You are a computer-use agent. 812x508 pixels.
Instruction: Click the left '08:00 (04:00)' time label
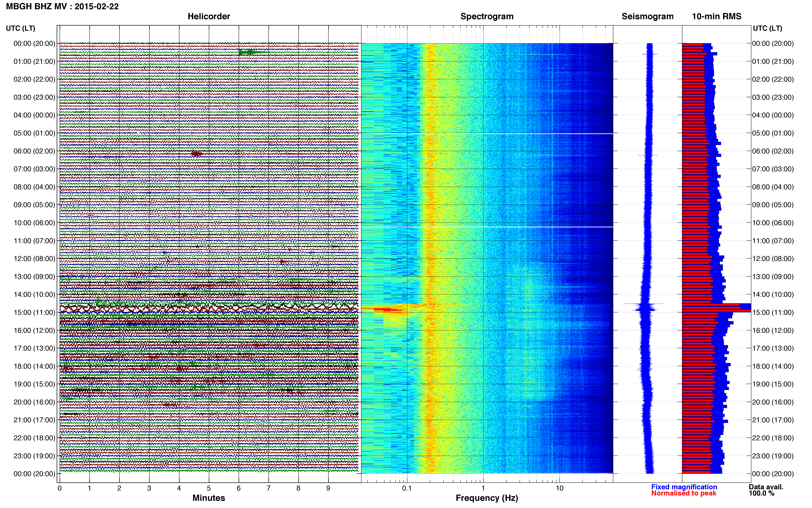34,187
